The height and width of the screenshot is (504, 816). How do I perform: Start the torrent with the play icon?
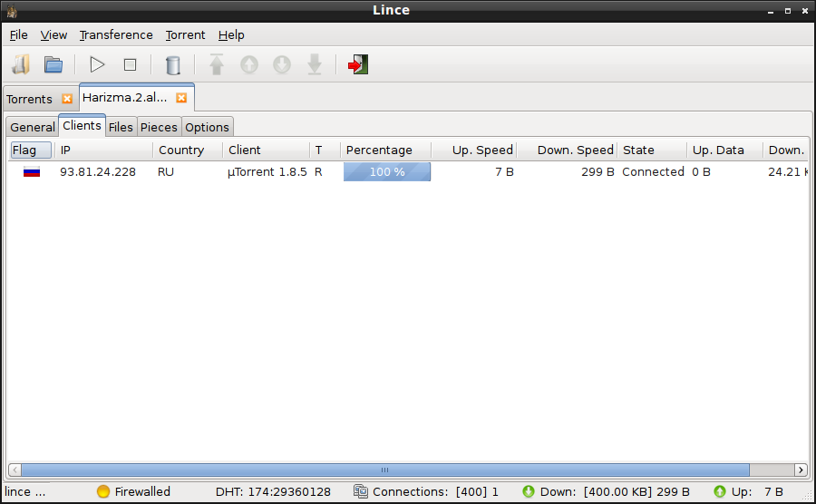point(97,64)
